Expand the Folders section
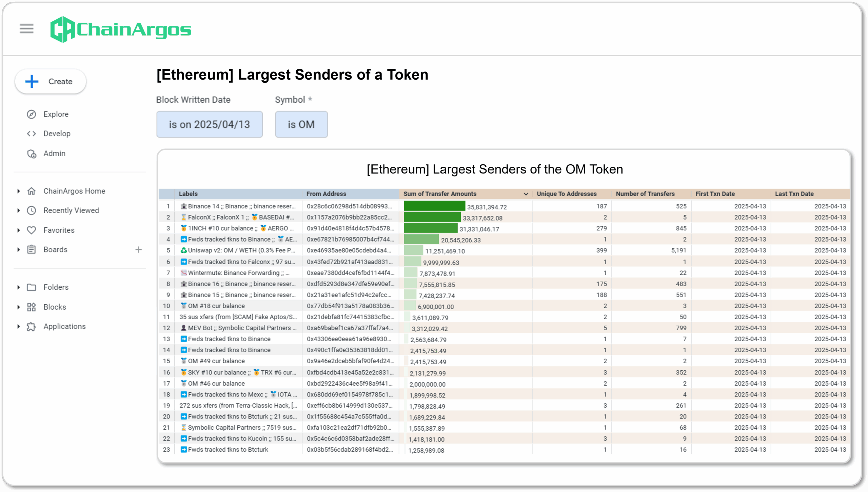 pyautogui.click(x=19, y=287)
